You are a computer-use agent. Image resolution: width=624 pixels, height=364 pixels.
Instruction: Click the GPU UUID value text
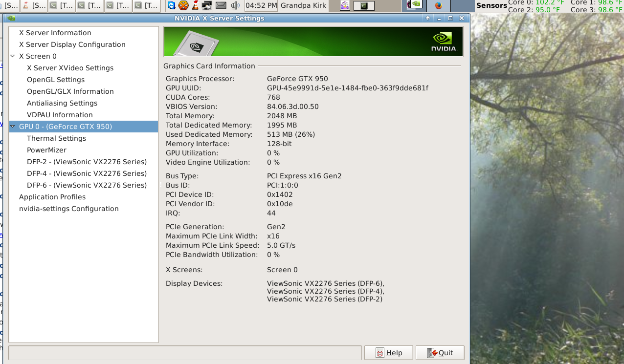point(348,88)
